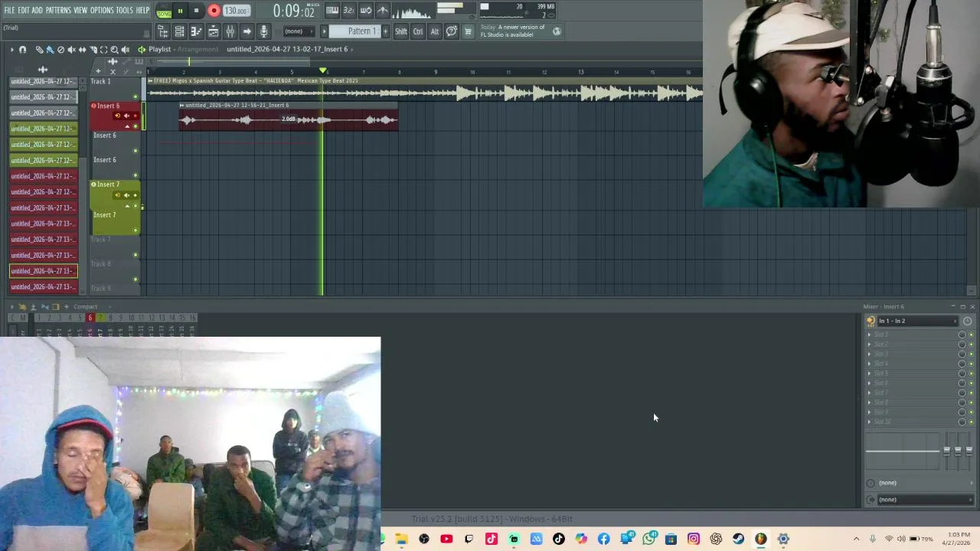Click the red Record button
This screenshot has height=551, width=980.
click(214, 11)
